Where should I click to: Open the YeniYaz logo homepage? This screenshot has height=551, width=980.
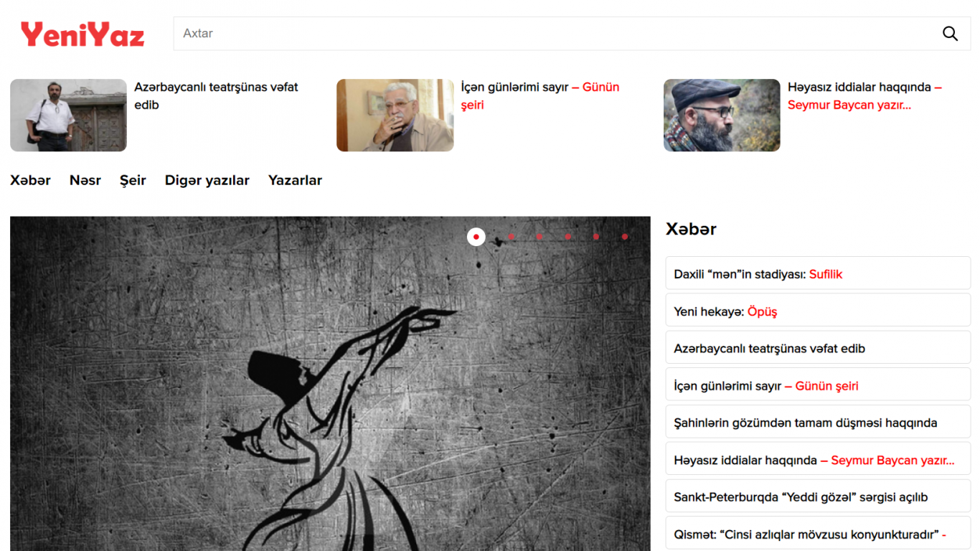83,34
